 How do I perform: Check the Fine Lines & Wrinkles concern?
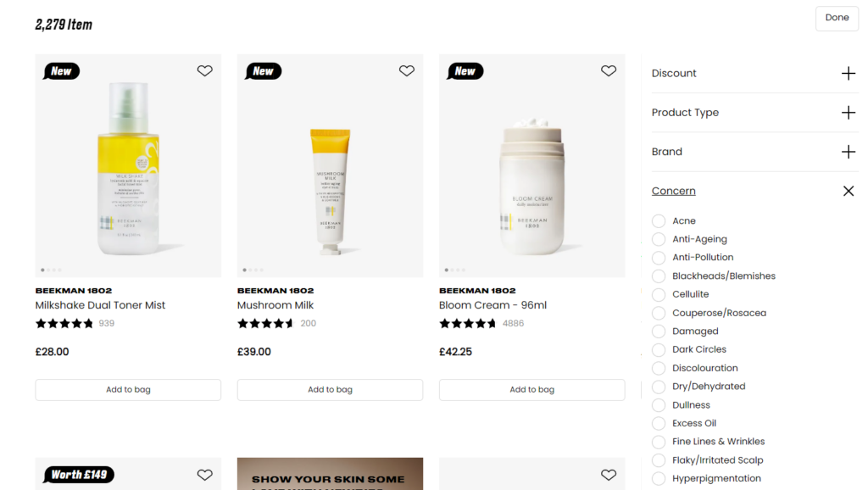point(658,441)
